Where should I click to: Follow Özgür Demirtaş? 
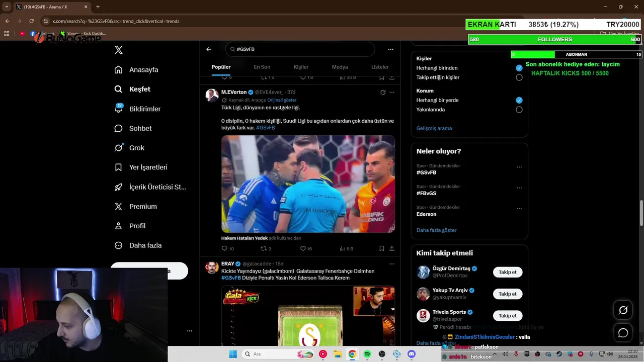507,272
